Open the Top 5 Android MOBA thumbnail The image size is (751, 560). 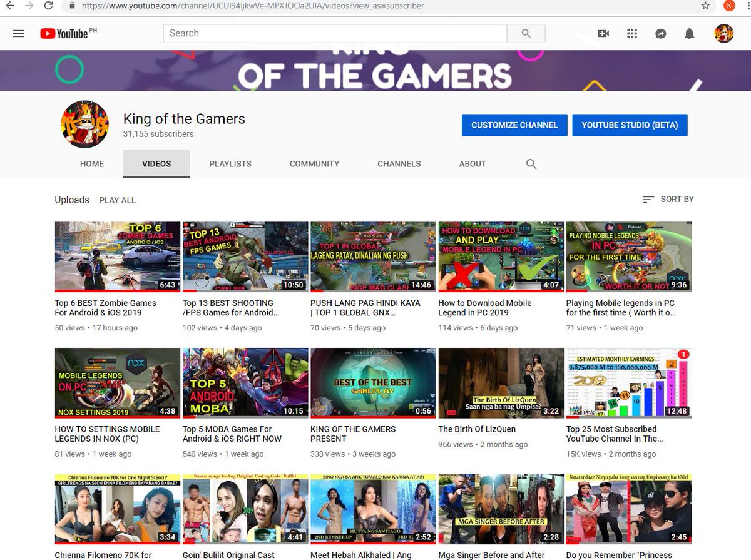pyautogui.click(x=245, y=384)
